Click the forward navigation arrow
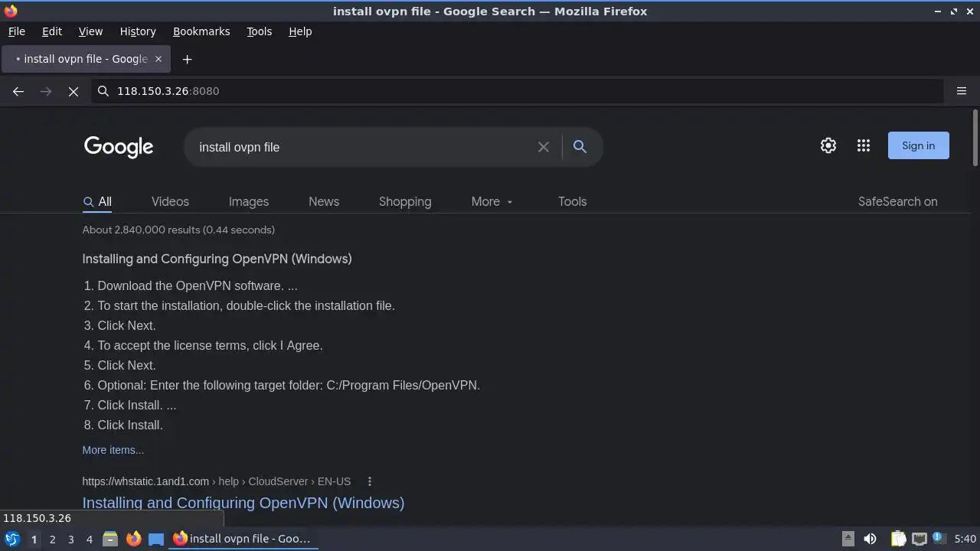Viewport: 980px width, 551px height. (46, 91)
